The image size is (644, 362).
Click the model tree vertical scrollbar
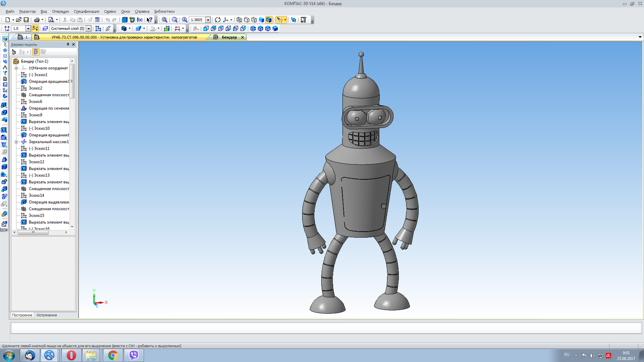(x=72, y=82)
